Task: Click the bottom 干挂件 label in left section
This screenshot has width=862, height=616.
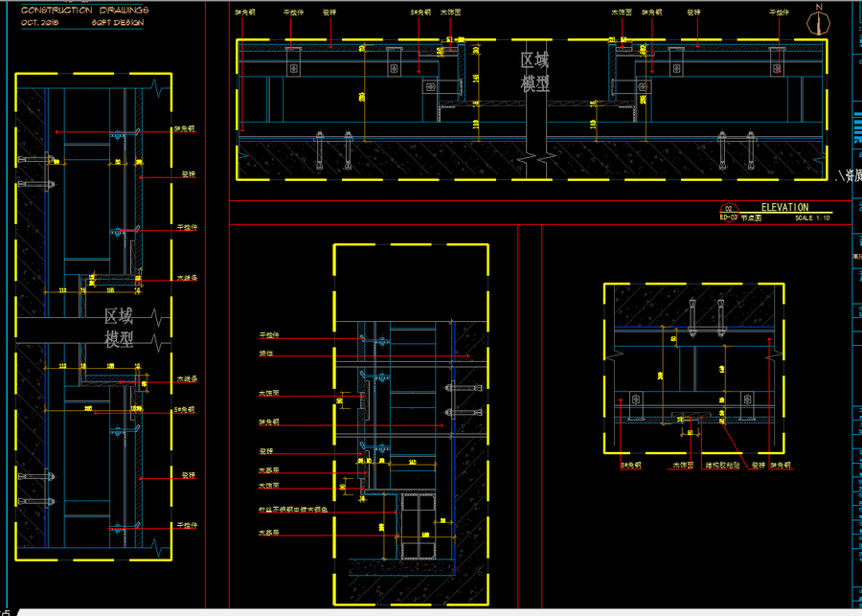Action: point(188,525)
